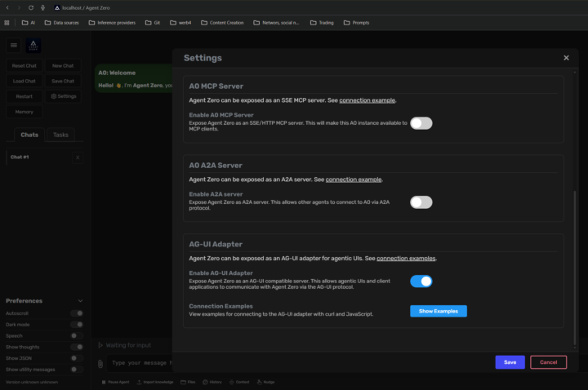The image size is (588, 390).
Task: Toggle the Speech preference
Action: pos(77,335)
